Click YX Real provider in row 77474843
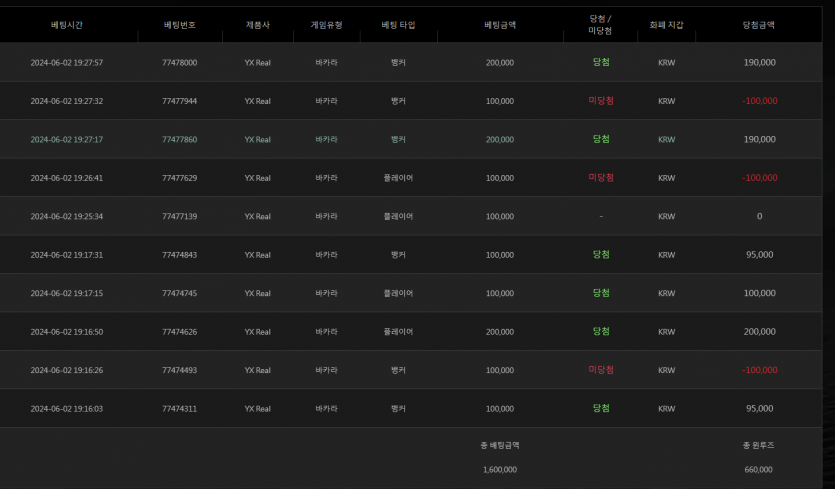 click(258, 255)
